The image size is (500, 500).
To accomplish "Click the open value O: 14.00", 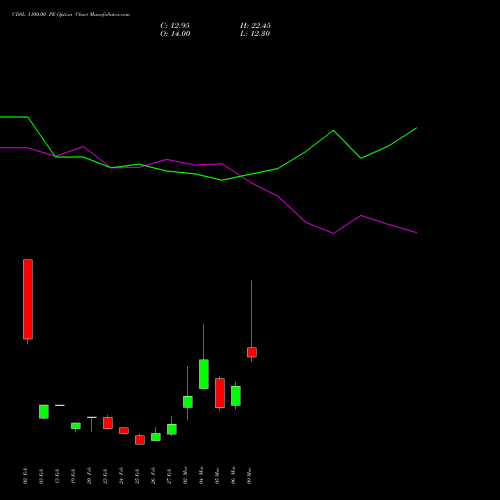I will click(x=175, y=34).
